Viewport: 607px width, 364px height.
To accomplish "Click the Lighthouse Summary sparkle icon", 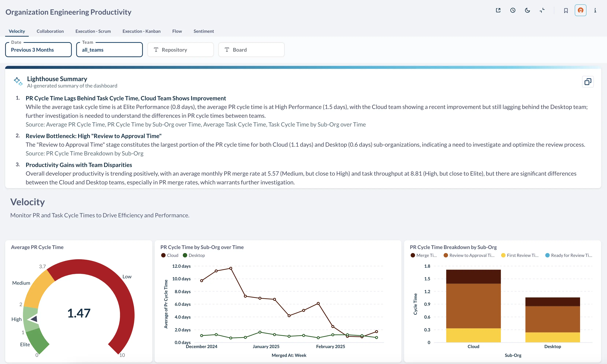I will tap(18, 81).
